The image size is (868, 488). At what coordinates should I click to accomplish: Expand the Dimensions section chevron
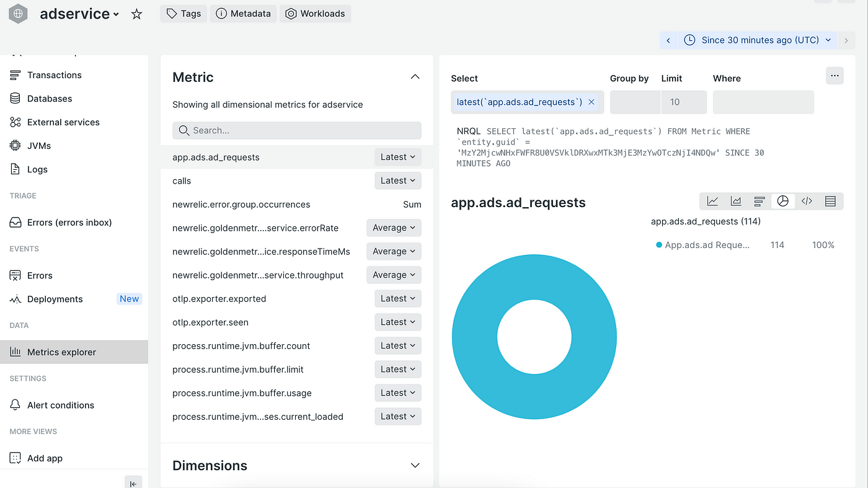pyautogui.click(x=415, y=466)
